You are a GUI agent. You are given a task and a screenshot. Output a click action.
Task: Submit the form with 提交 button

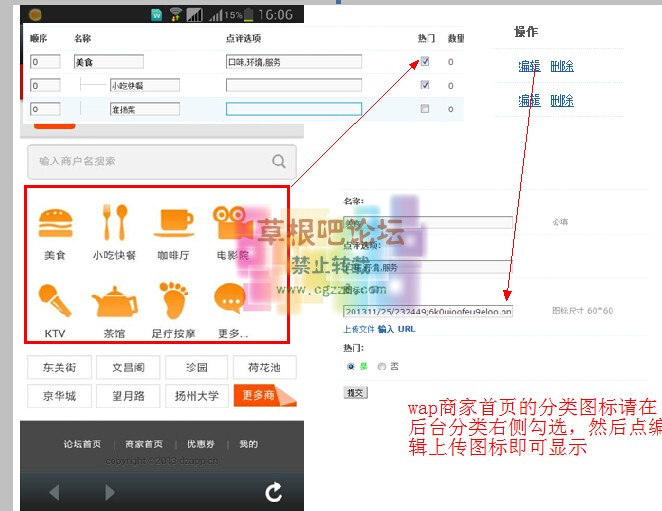click(x=355, y=393)
